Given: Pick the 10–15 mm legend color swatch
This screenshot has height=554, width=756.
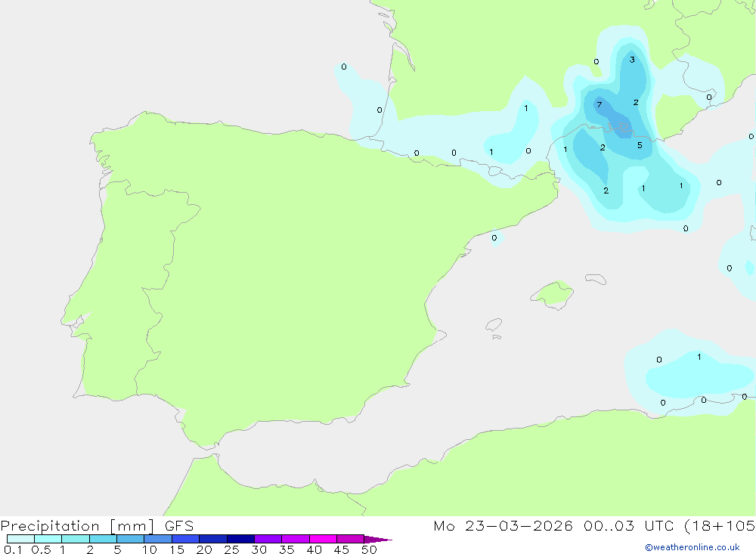Looking at the screenshot, I should pos(158,539).
